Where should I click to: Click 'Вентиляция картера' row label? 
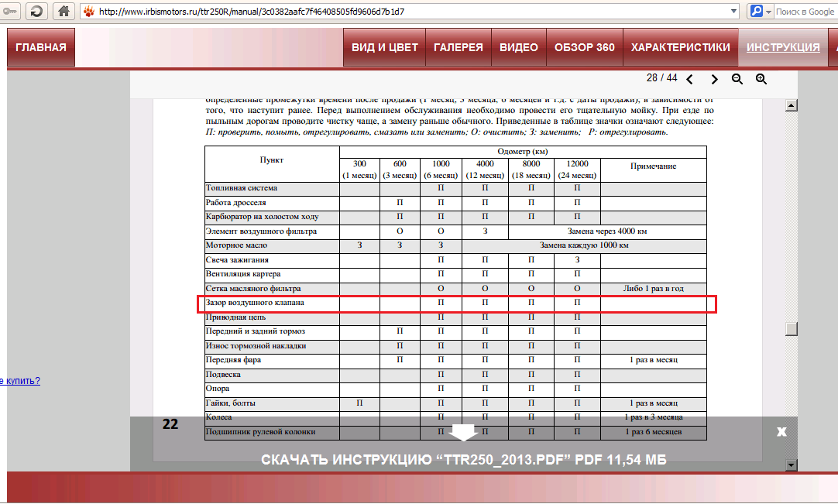(243, 273)
